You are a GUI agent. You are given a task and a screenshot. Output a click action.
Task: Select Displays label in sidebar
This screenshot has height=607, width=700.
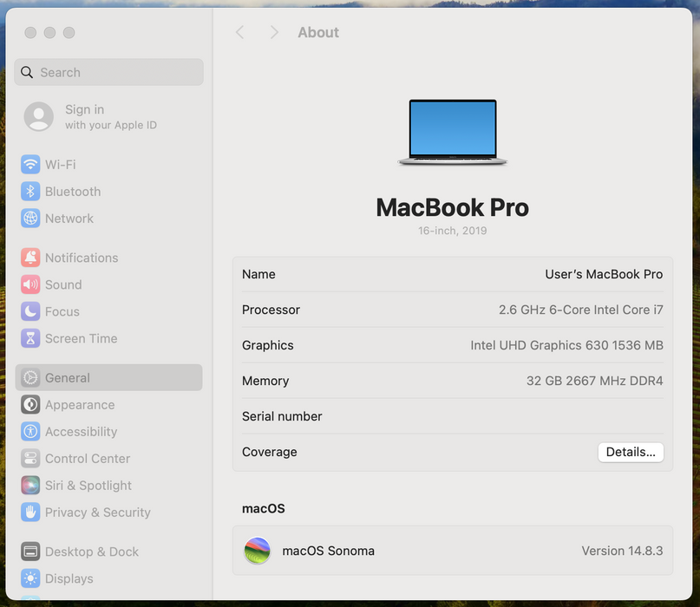point(69,578)
